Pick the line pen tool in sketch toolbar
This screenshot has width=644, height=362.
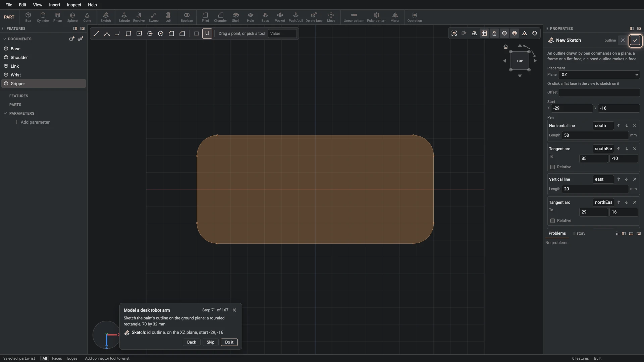tap(96, 34)
